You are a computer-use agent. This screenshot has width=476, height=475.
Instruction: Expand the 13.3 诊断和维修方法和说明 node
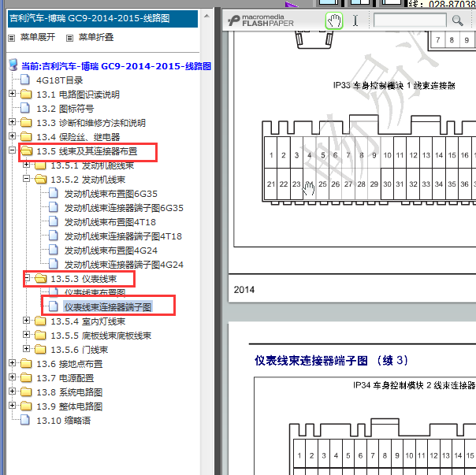click(12, 122)
